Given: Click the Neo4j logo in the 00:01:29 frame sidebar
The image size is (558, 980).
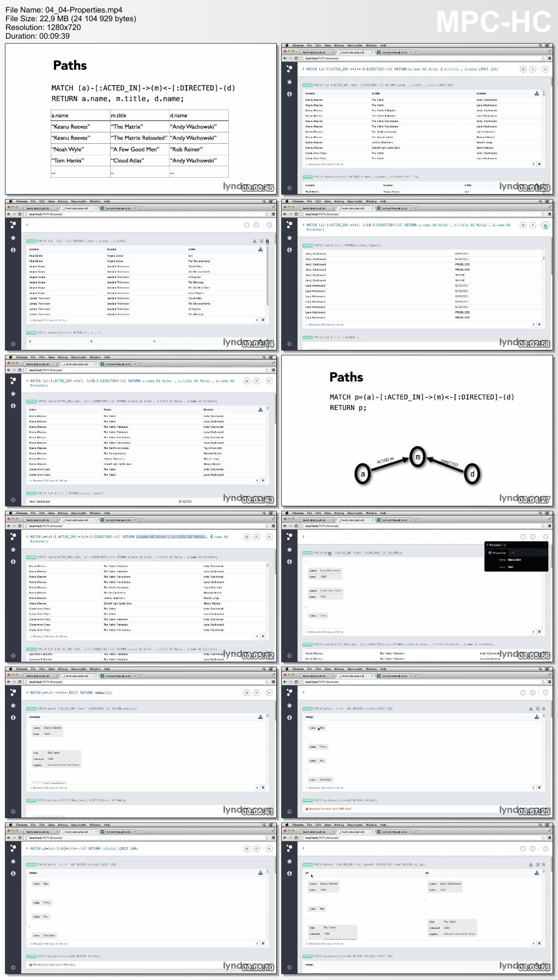Looking at the screenshot, I should pos(289,69).
